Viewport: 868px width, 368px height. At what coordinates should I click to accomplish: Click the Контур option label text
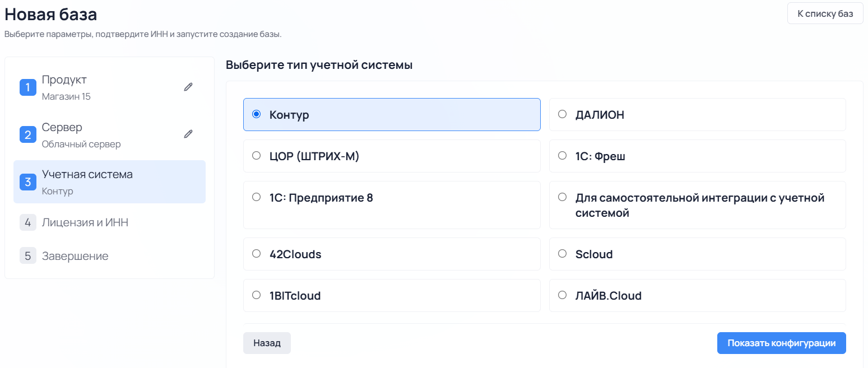click(289, 115)
